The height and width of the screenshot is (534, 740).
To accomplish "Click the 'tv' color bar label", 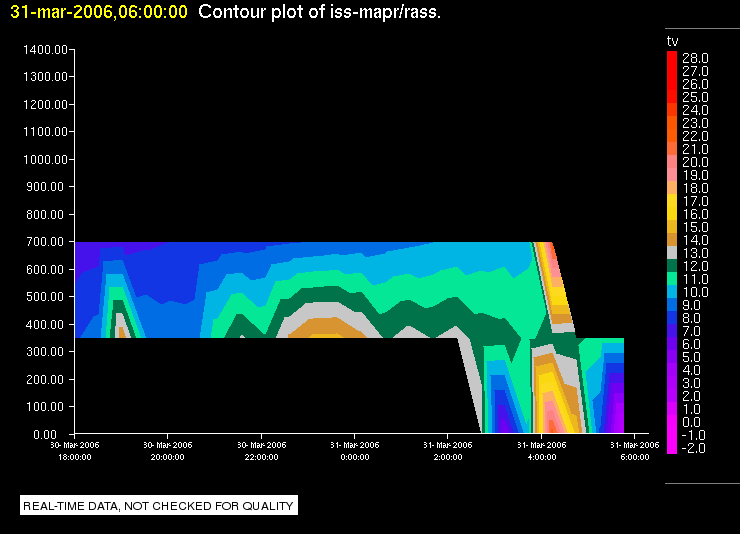I will click(x=672, y=42).
